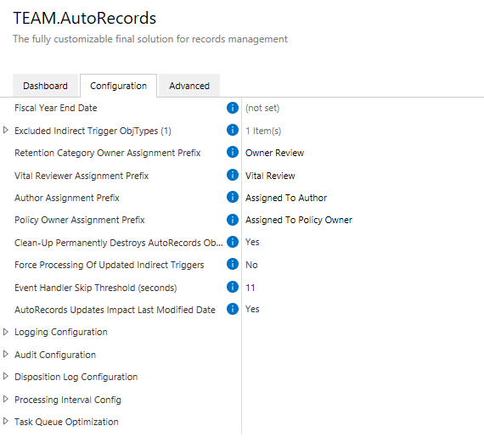
Task: Edit the skip threshold value 11
Action: pyautogui.click(x=250, y=288)
